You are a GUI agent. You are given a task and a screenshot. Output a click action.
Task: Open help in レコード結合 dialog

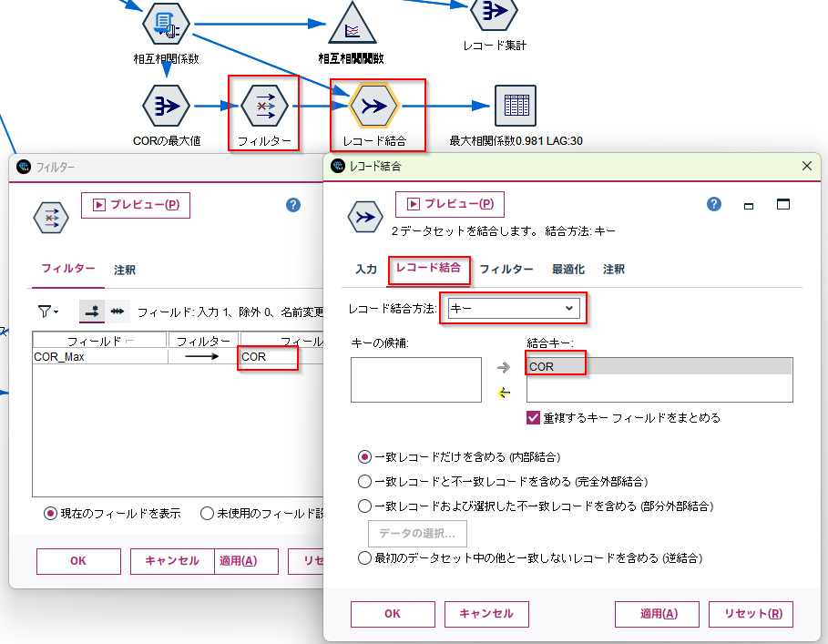(x=714, y=204)
